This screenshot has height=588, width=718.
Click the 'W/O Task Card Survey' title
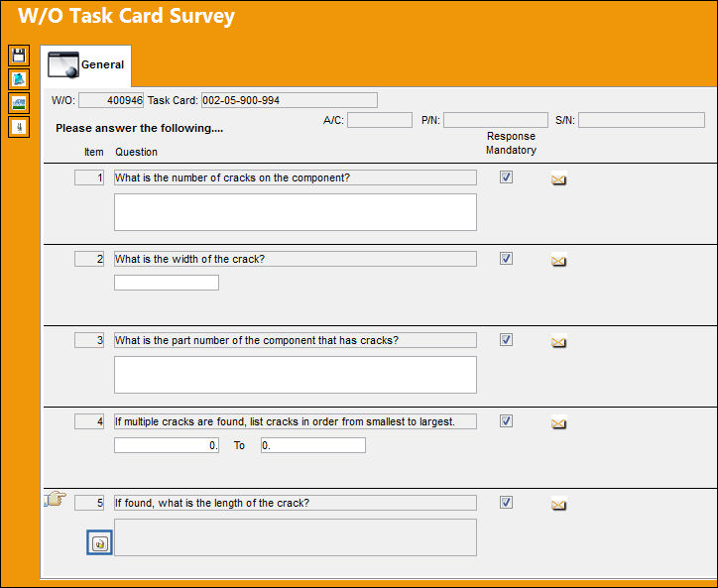tap(126, 16)
